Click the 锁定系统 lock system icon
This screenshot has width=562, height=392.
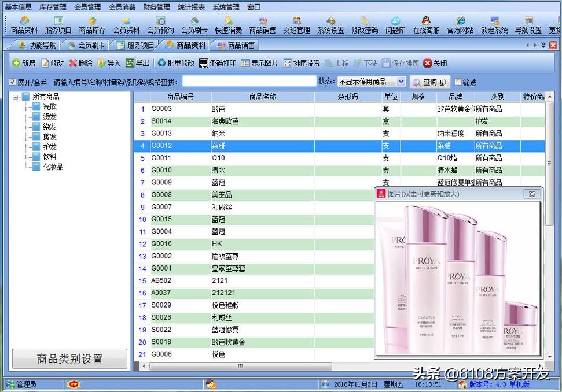point(494,26)
